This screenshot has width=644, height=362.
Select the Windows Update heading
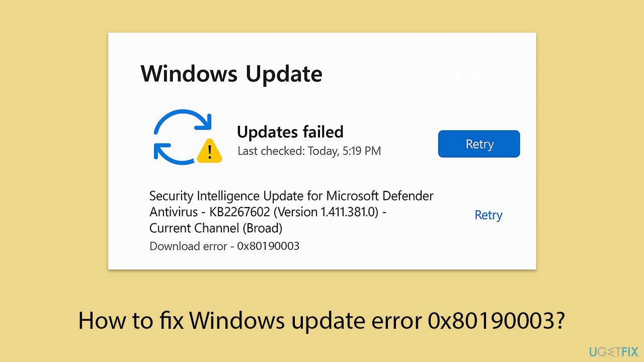231,73
